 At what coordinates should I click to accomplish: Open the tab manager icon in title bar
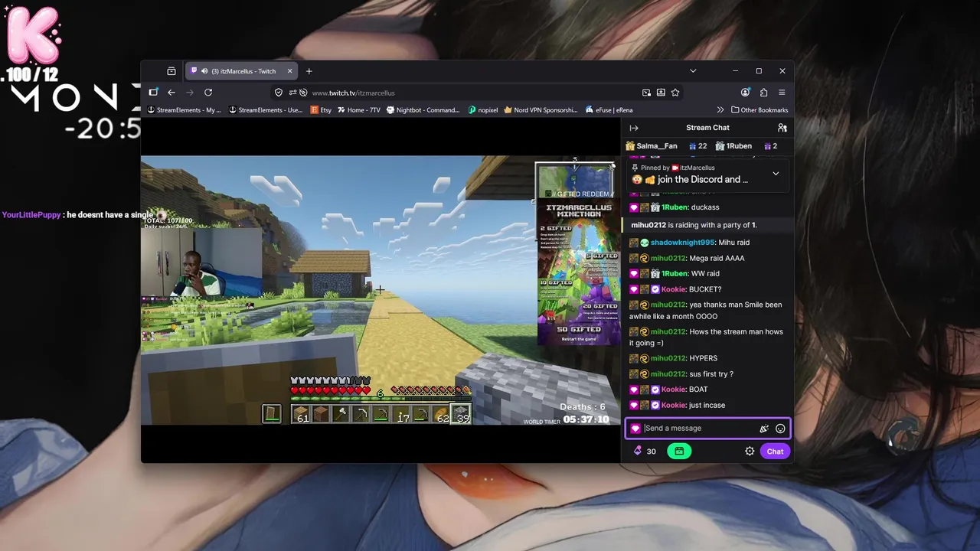(x=171, y=71)
